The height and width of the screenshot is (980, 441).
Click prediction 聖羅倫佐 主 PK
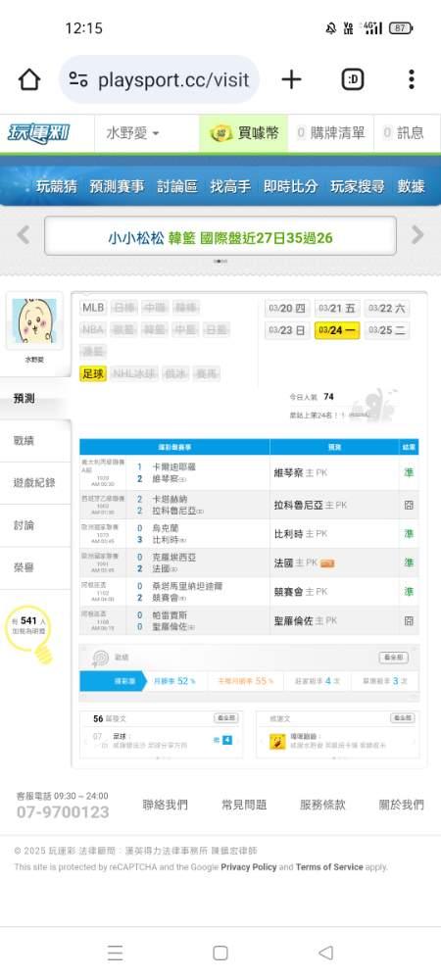306,620
